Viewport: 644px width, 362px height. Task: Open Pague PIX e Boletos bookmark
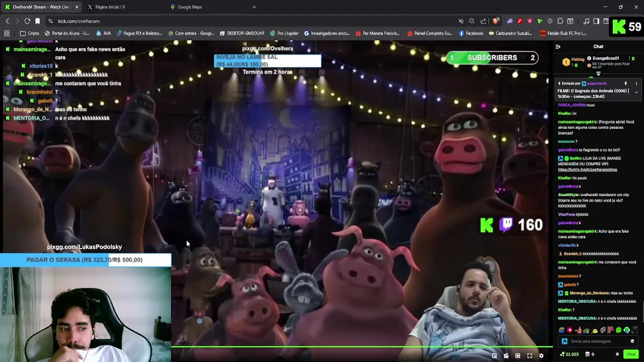tap(139, 33)
